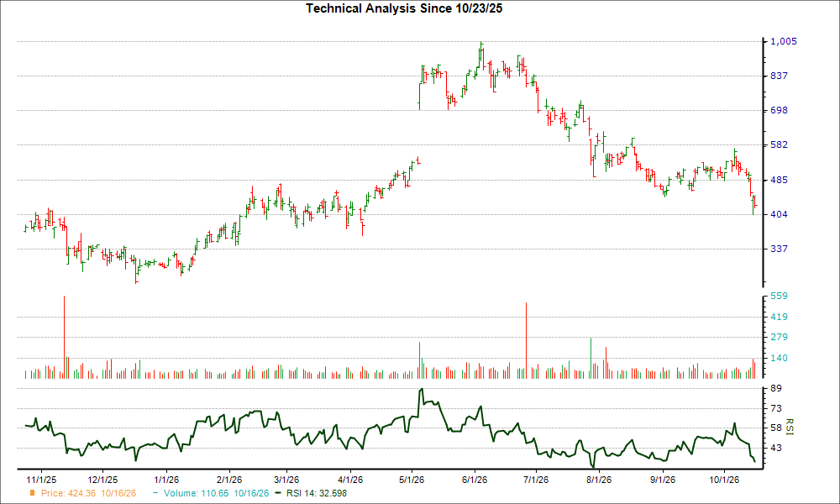840x504 pixels.
Task: Click the 89 RSI axis label
Action: pyautogui.click(x=776, y=388)
